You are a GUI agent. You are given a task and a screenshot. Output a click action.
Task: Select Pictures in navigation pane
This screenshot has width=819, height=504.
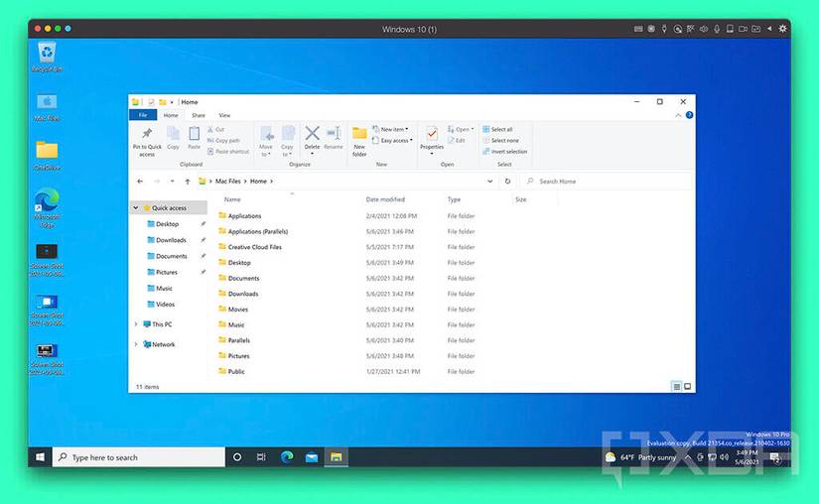pyautogui.click(x=167, y=273)
